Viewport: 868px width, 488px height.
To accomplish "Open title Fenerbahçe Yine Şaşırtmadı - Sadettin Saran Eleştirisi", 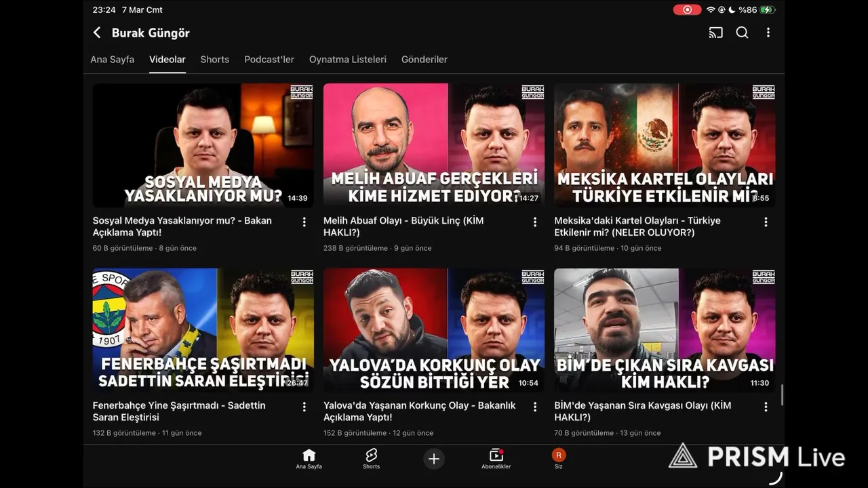I will click(x=179, y=411).
